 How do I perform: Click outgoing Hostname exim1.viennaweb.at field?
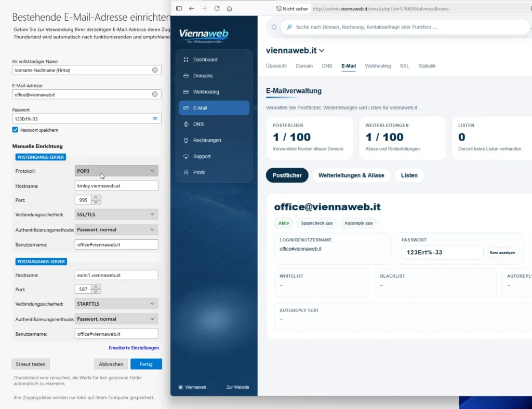pos(116,275)
